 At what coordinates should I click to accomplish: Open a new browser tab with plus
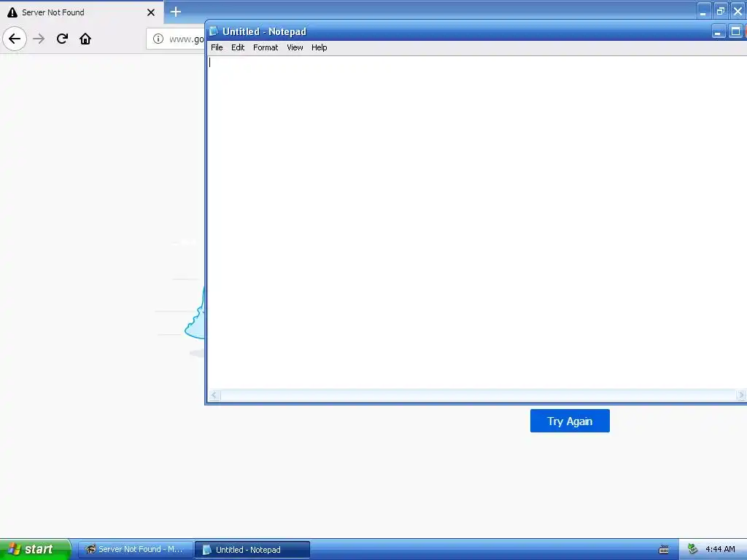175,12
